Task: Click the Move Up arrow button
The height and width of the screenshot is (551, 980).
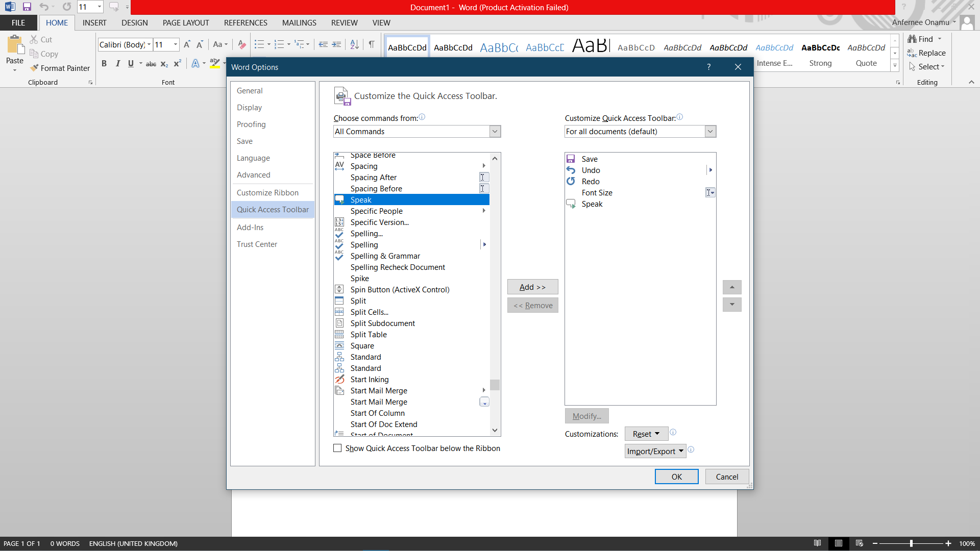Action: [732, 287]
